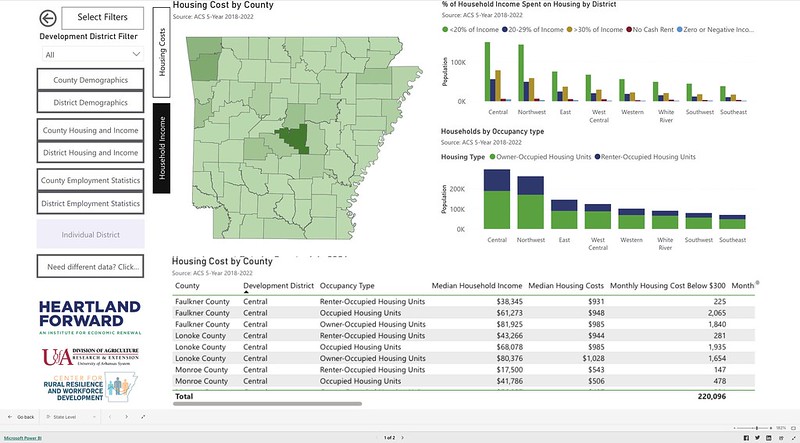
Task: Select the Central stacked bar in occupancy chart
Action: 496,199
